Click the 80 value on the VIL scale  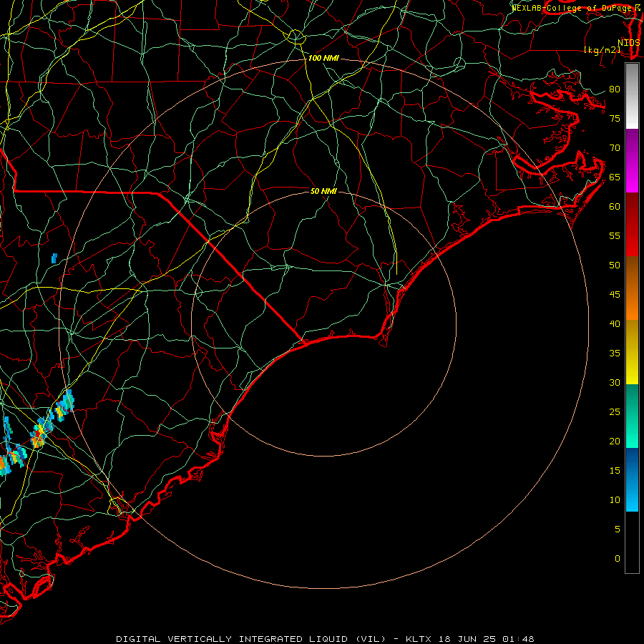click(615, 89)
